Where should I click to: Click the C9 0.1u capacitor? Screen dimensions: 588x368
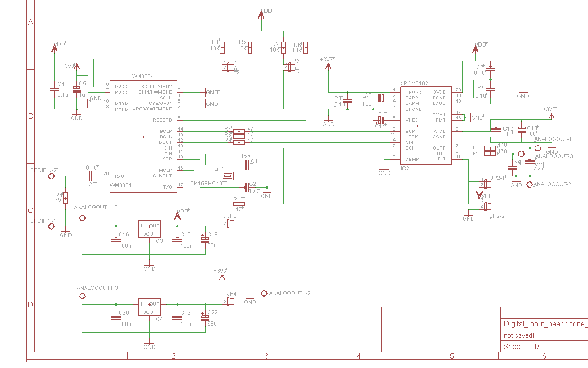348,100
